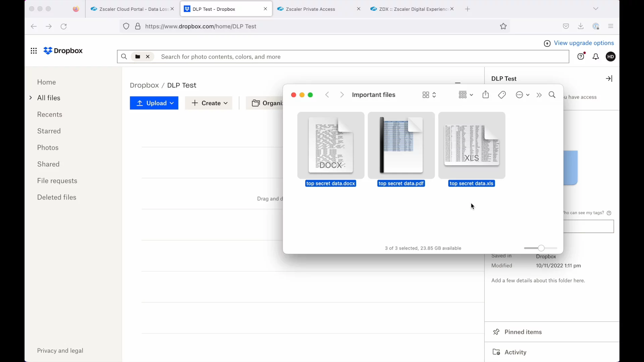Click the Finder tags icon
644x362 pixels.
tap(502, 95)
